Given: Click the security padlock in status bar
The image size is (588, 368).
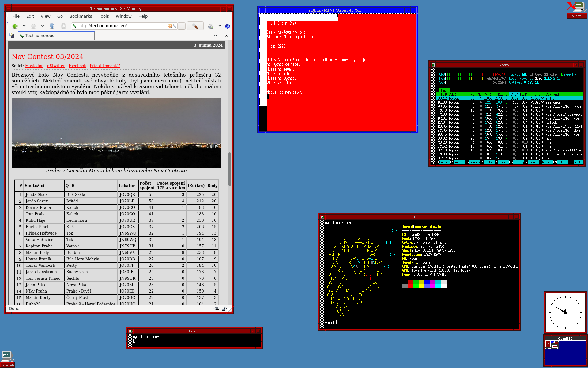Looking at the screenshot, I should 224,309.
